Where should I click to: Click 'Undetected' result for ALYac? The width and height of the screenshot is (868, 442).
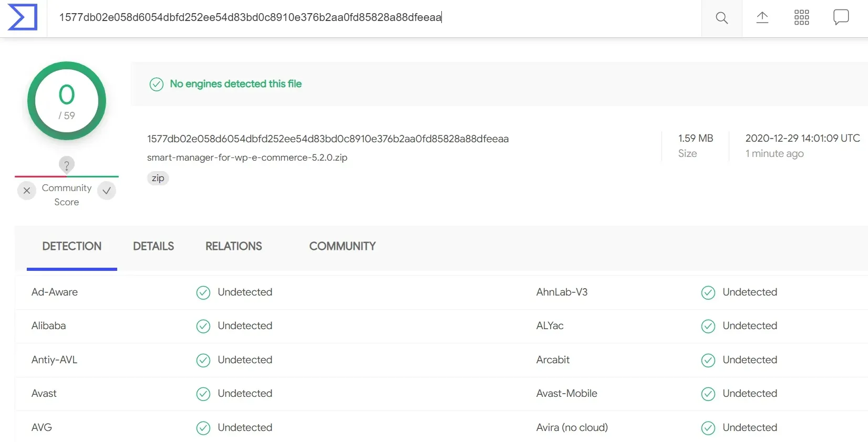point(750,325)
